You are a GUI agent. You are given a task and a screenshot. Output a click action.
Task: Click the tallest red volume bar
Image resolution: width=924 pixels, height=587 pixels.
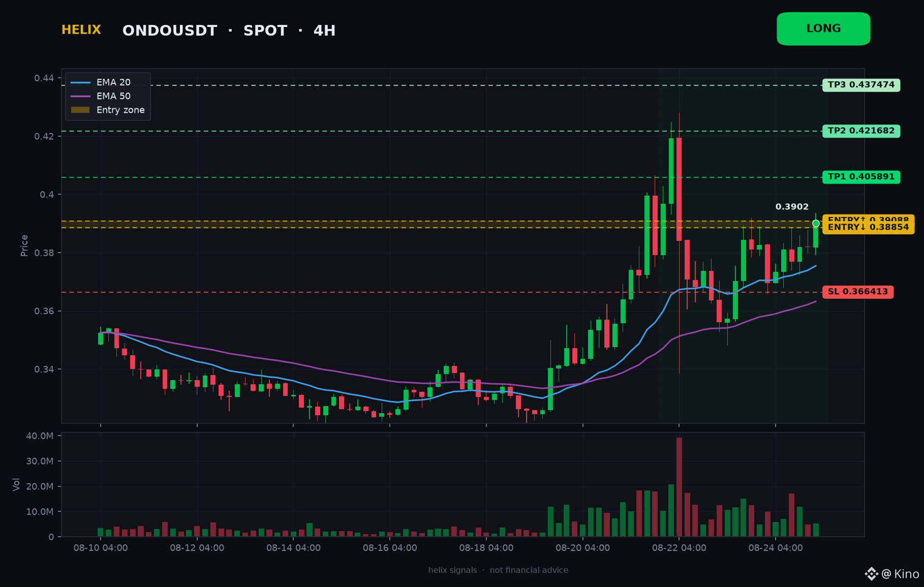click(679, 487)
